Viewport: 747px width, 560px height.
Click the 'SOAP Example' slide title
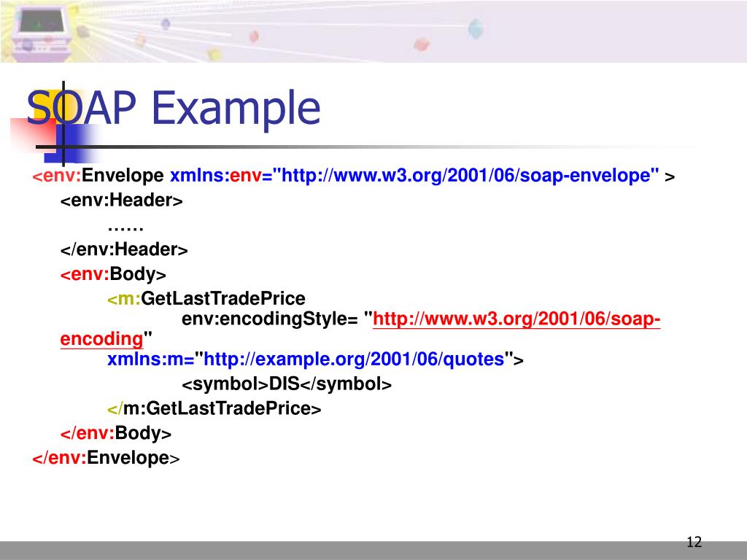pyautogui.click(x=174, y=108)
